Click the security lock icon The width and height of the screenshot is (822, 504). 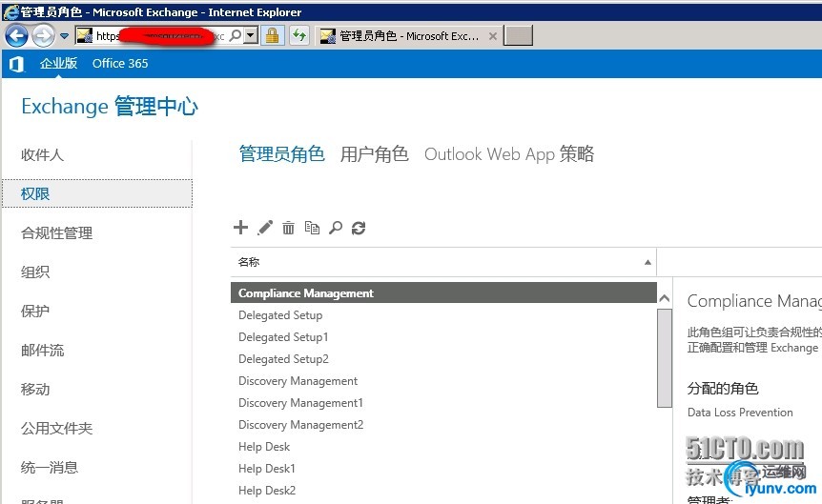272,35
